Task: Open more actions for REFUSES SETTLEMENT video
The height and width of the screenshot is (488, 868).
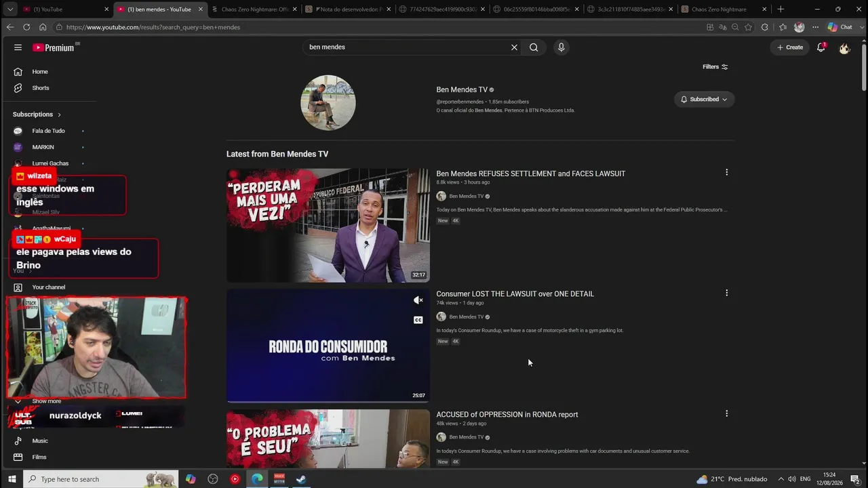Action: pos(726,172)
